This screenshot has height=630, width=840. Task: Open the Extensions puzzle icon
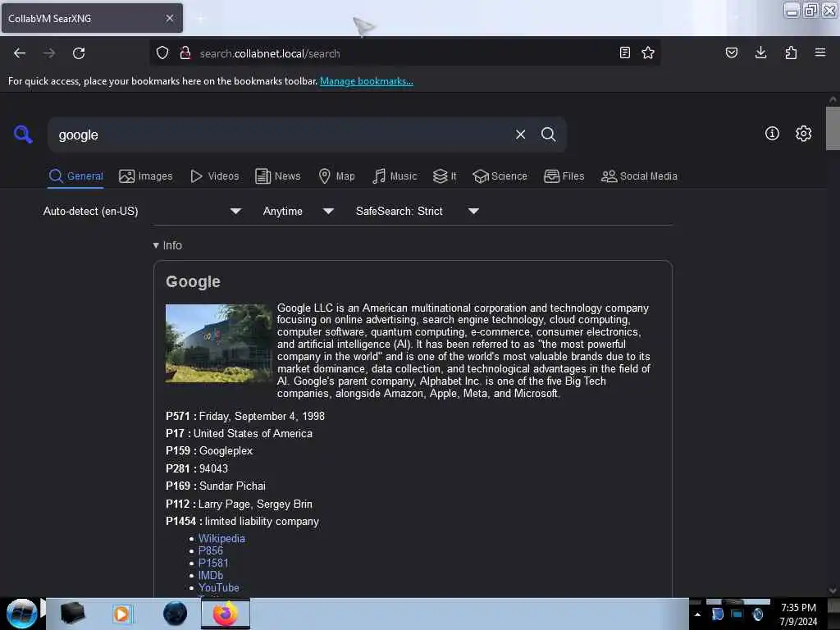(791, 52)
